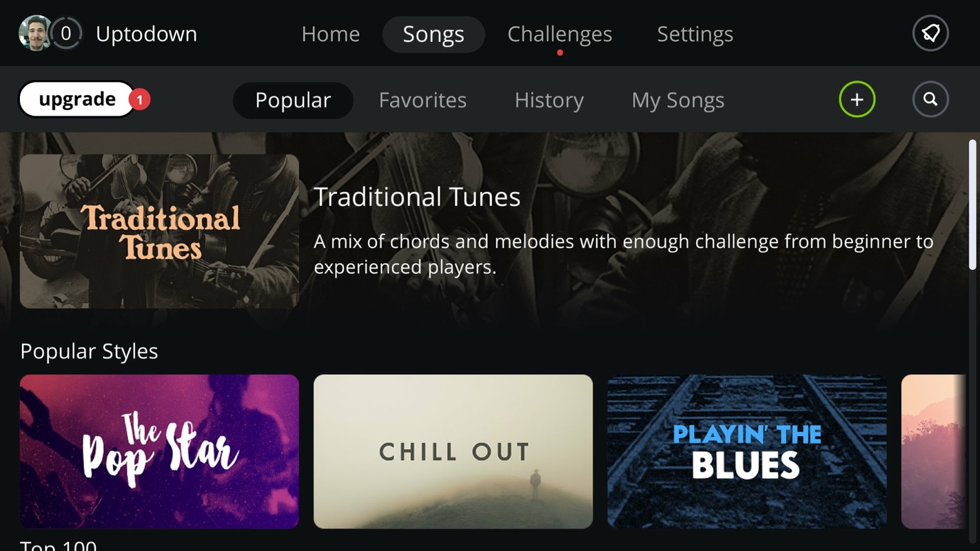This screenshot has height=551, width=980.
Task: Open the search magnifier icon
Action: click(x=930, y=100)
